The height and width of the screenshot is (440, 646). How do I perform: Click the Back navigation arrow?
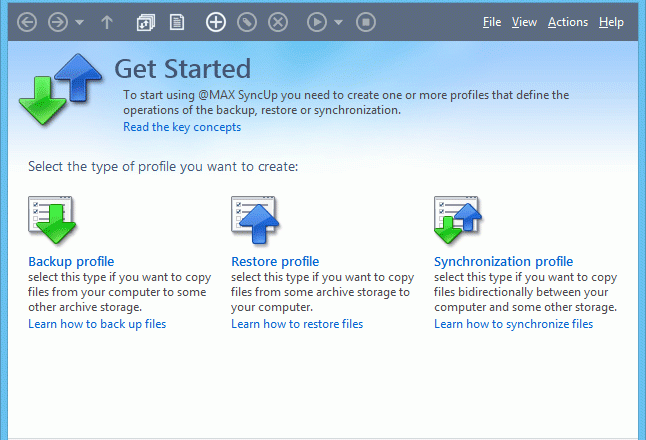click(x=27, y=22)
